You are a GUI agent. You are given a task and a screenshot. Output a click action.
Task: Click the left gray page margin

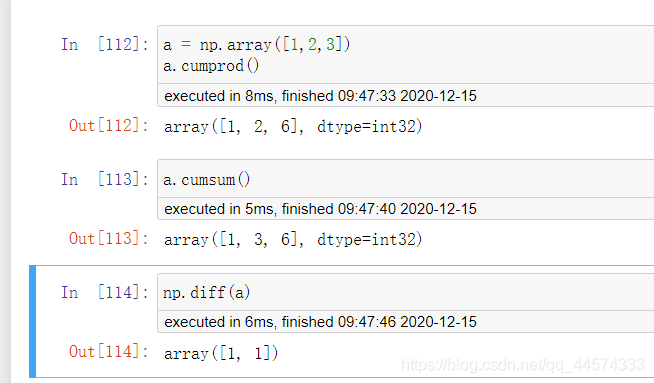pos(5,192)
